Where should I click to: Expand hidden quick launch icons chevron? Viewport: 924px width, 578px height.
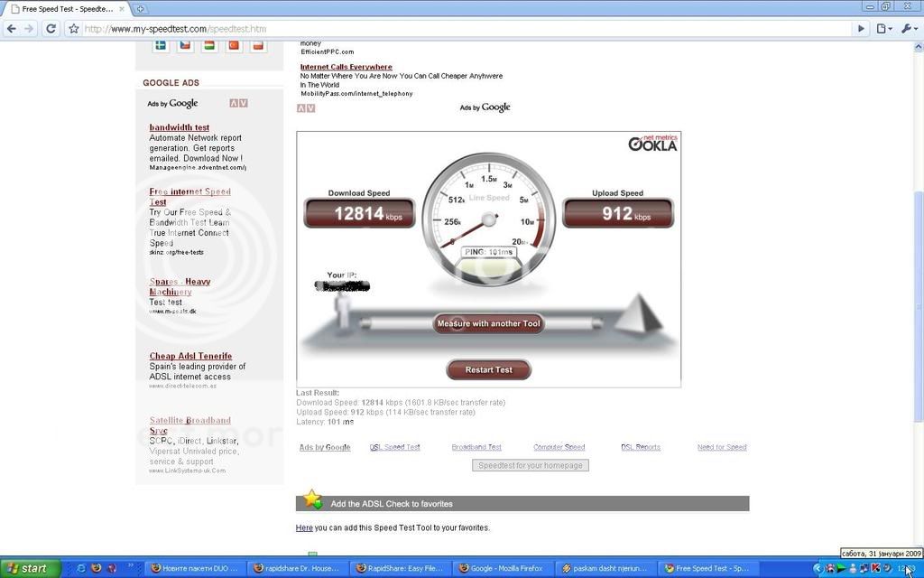click(x=130, y=567)
